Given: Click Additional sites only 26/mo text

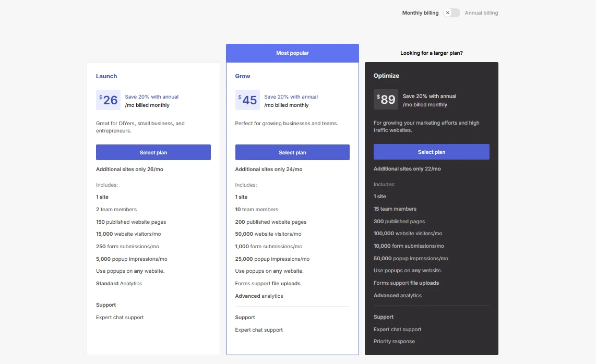Looking at the screenshot, I should click(x=129, y=169).
